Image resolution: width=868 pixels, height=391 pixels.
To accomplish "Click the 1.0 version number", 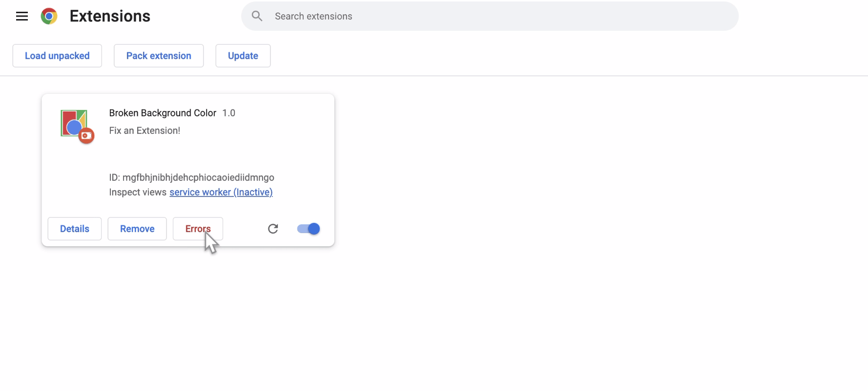I will 228,113.
